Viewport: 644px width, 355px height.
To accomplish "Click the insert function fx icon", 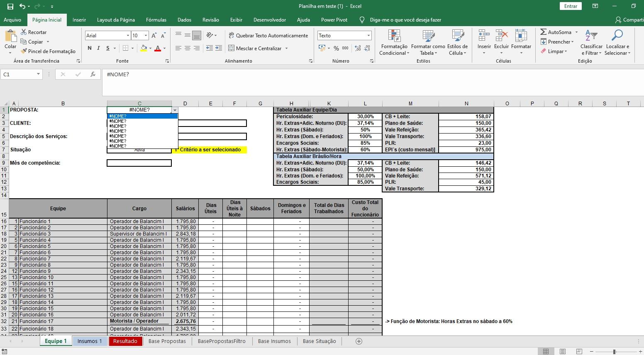I will coord(93,74).
